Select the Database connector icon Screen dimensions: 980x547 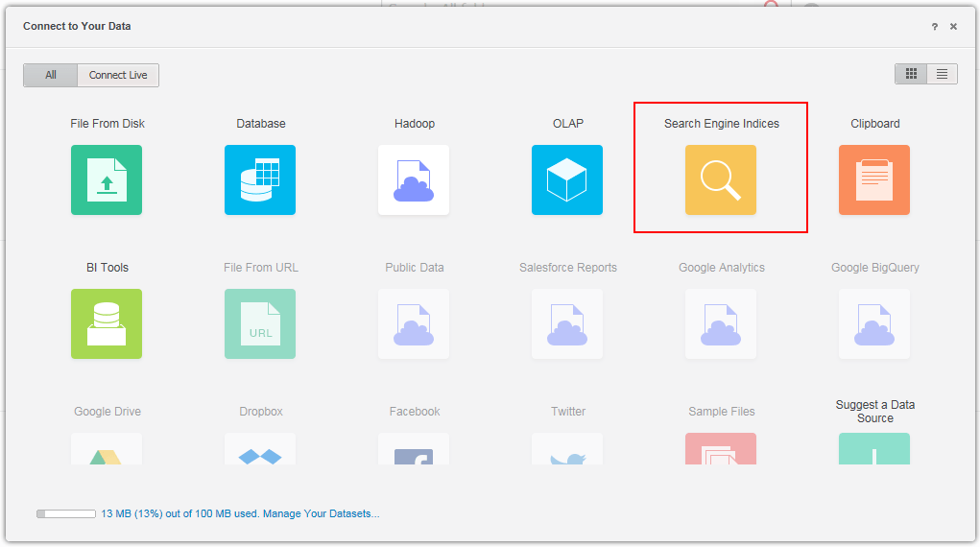[260, 179]
